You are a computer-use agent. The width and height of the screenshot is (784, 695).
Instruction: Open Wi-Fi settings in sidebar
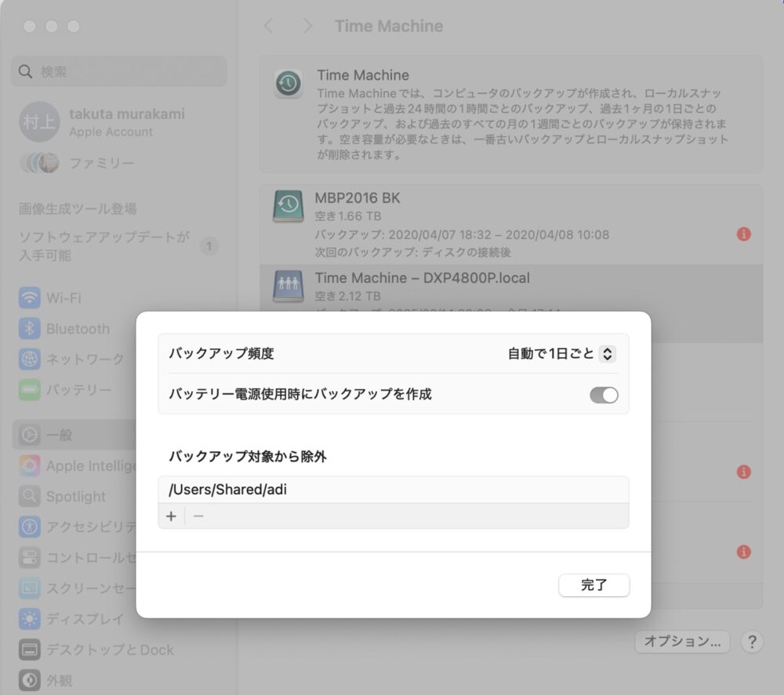63,298
